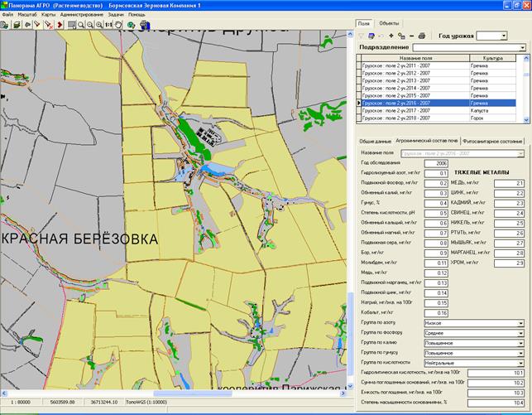Click the green globe toolbar icon
The height and width of the screenshot is (415, 532).
point(131,25)
